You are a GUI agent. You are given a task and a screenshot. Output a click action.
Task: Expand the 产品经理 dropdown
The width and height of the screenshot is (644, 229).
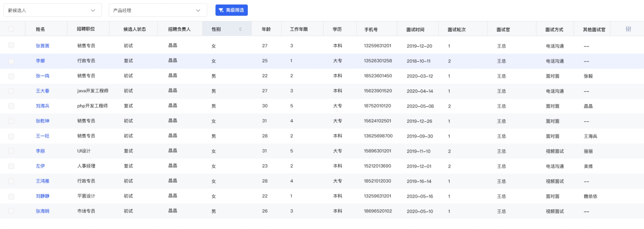coord(158,10)
